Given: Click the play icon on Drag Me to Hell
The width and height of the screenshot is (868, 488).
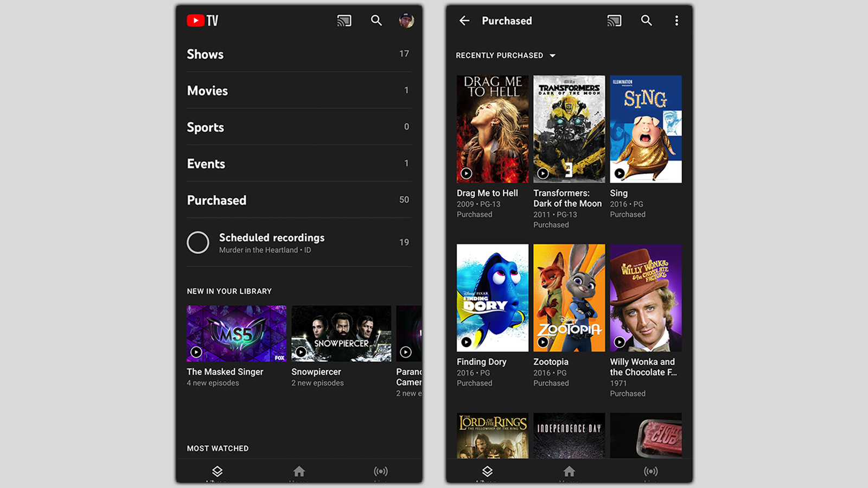Looking at the screenshot, I should pyautogui.click(x=466, y=174).
